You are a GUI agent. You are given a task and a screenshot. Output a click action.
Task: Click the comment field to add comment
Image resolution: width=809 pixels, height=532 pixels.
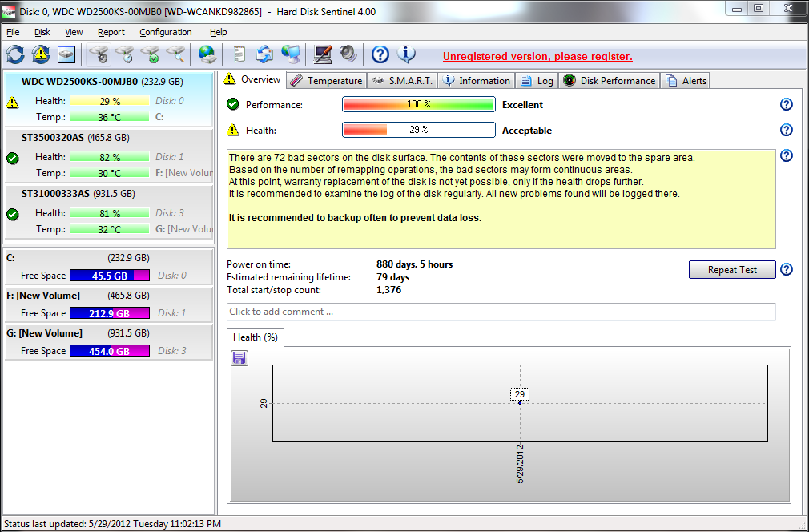[x=501, y=312]
